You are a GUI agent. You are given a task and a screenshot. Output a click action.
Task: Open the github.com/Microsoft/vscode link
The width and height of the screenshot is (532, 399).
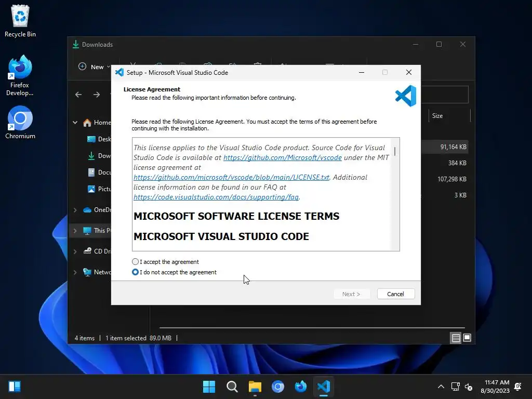pos(282,157)
